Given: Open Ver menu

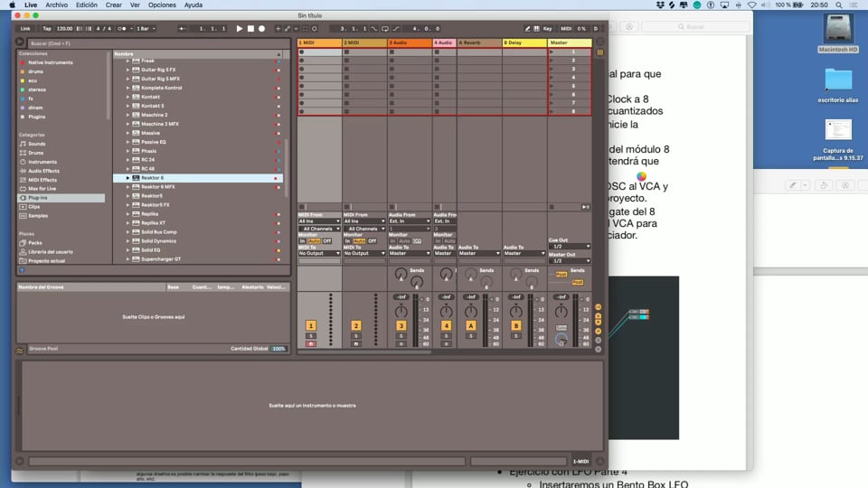Looking at the screenshot, I should 135,5.
